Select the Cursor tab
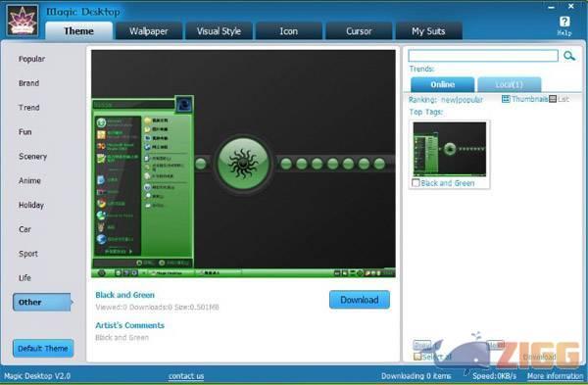 tap(359, 30)
